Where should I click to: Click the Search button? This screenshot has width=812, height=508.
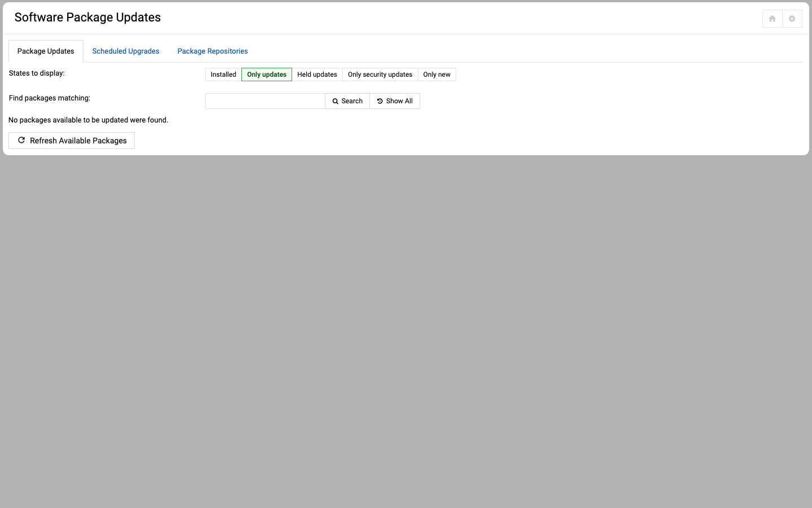347,101
